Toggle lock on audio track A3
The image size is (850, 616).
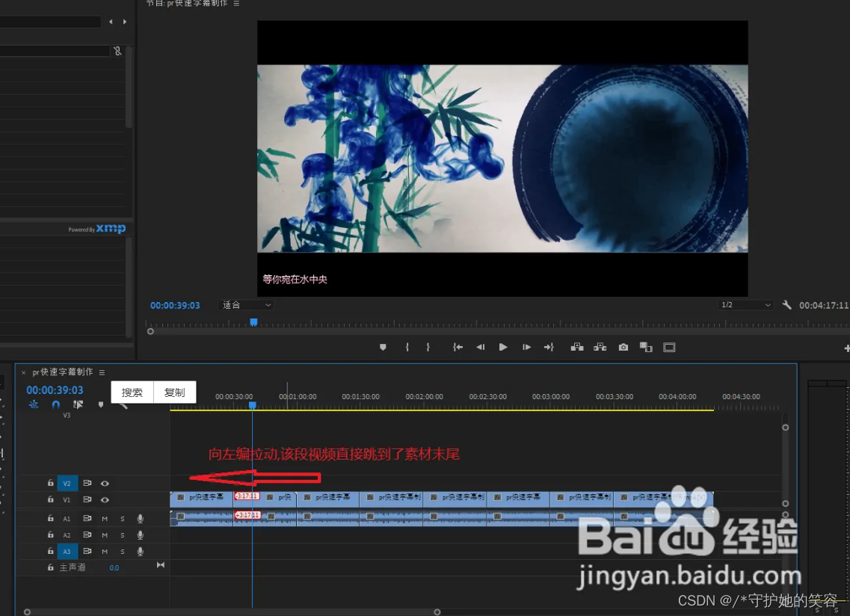(x=50, y=550)
